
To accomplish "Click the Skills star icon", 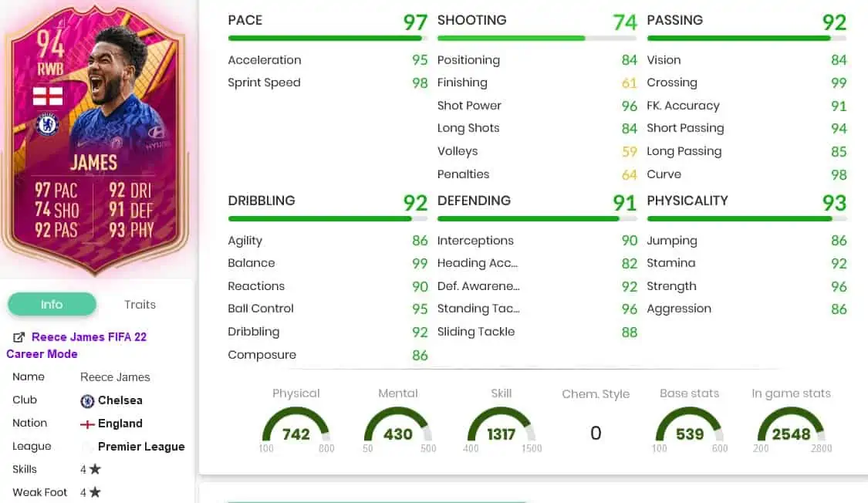I will click(95, 469).
